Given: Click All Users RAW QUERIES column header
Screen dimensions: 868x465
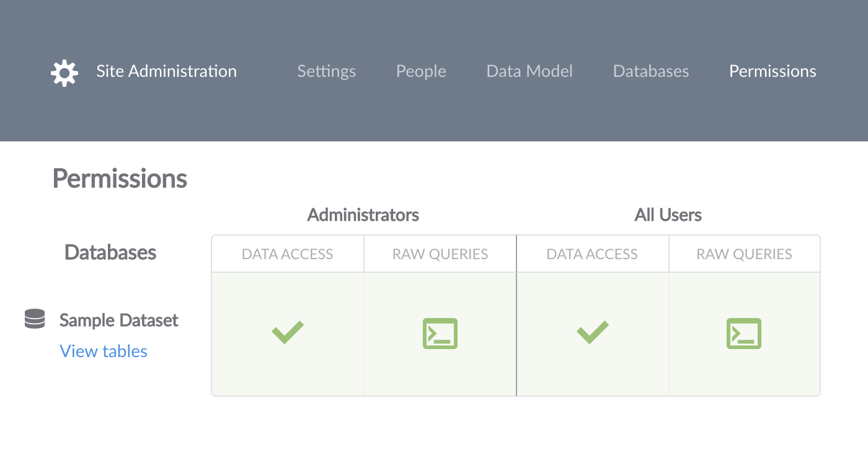Looking at the screenshot, I should (x=745, y=254).
